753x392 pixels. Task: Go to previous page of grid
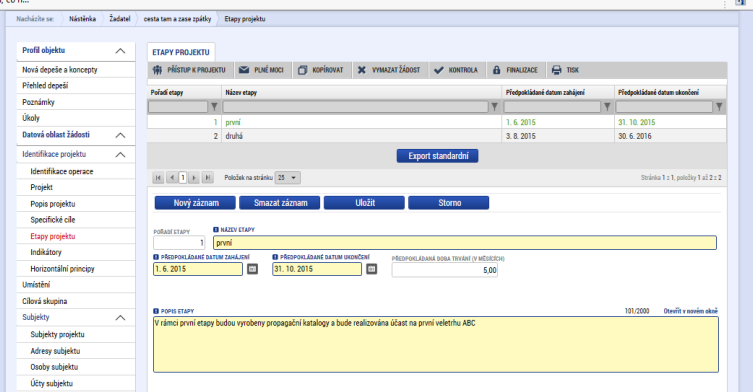[172, 178]
